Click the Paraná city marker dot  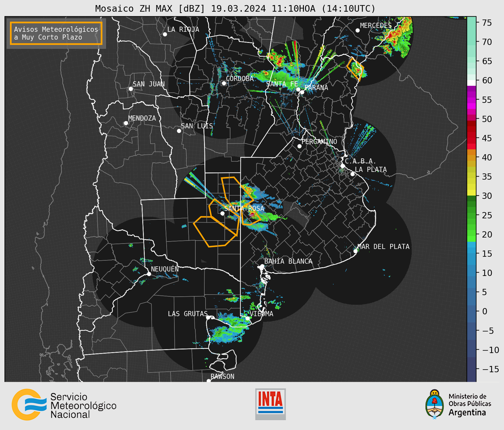(302, 92)
